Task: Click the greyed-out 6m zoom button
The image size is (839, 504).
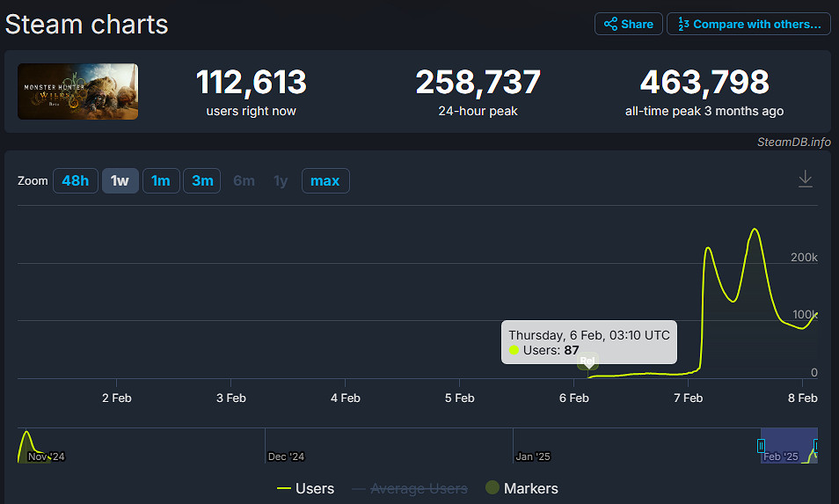Action: 244,181
